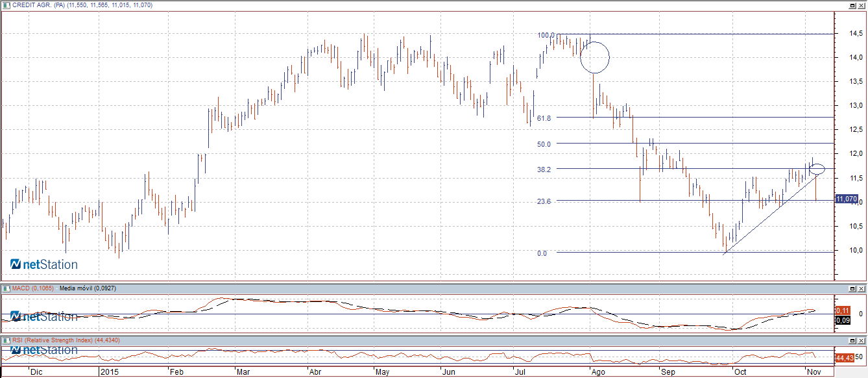Click the 12,0 price axis value
The width and height of the screenshot is (868, 378).
point(855,154)
